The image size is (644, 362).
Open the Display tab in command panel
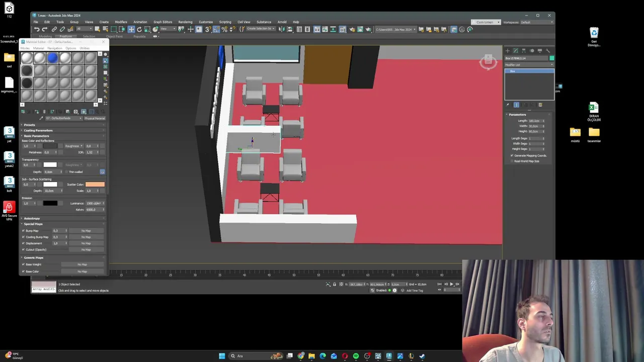[x=540, y=51]
